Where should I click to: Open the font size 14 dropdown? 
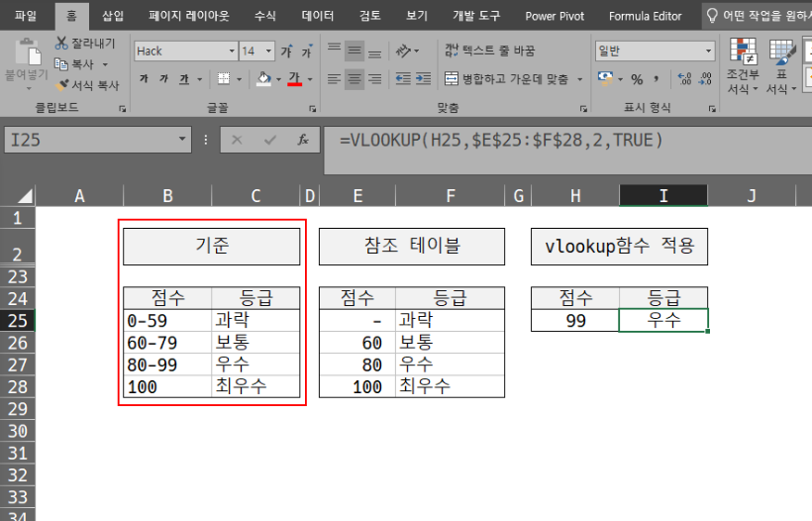(x=268, y=51)
